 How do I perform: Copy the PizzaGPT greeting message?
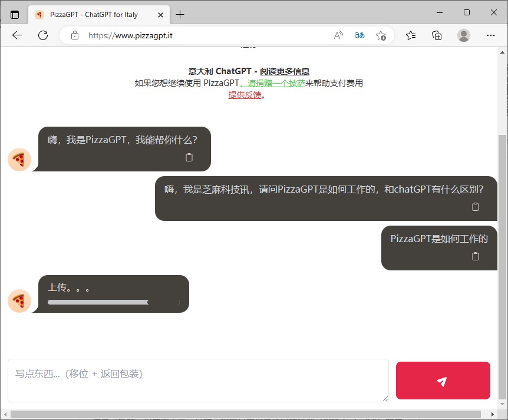189,157
